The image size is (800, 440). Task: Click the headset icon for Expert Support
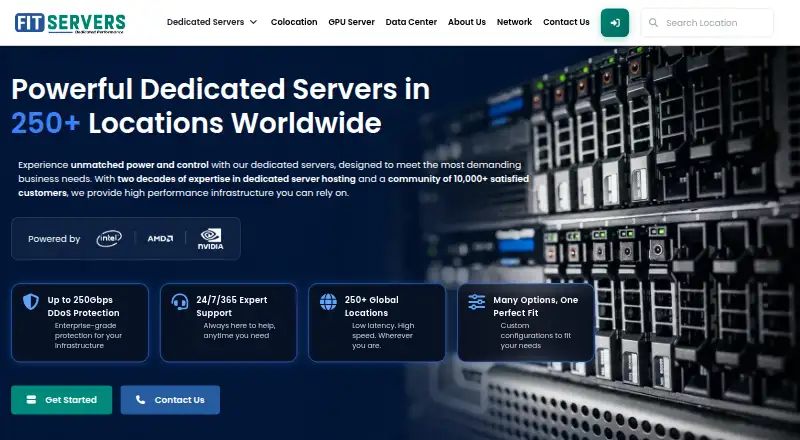(x=180, y=302)
